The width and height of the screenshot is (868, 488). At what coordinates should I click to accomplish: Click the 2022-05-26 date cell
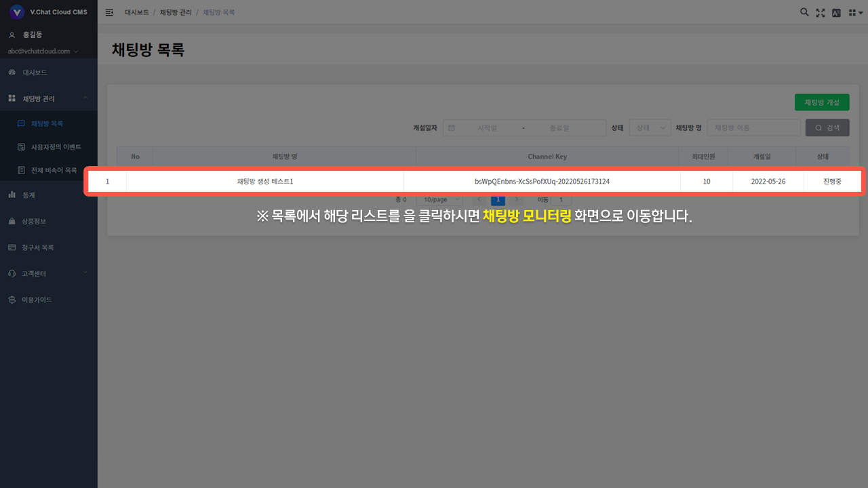pyautogui.click(x=768, y=182)
